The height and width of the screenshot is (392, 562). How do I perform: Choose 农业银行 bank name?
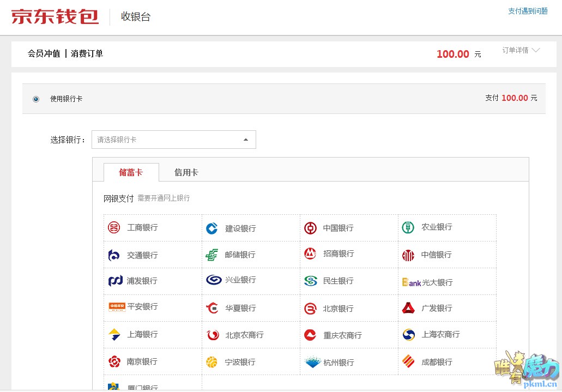click(x=437, y=227)
